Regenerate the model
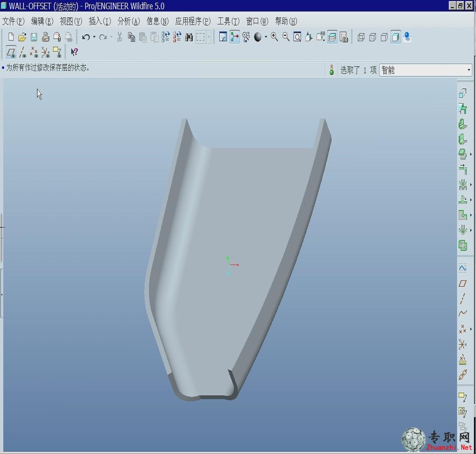Image resolution: width=476 pixels, height=454 pixels. (x=166, y=37)
